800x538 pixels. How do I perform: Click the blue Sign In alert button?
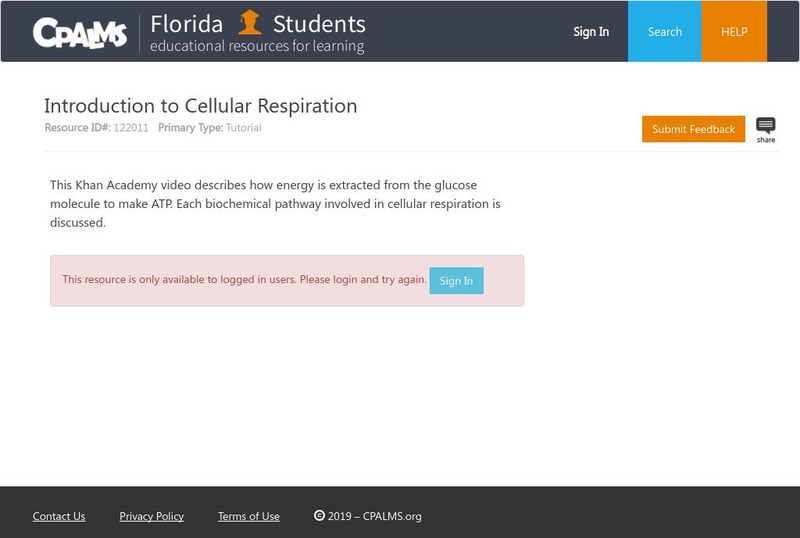(x=456, y=281)
